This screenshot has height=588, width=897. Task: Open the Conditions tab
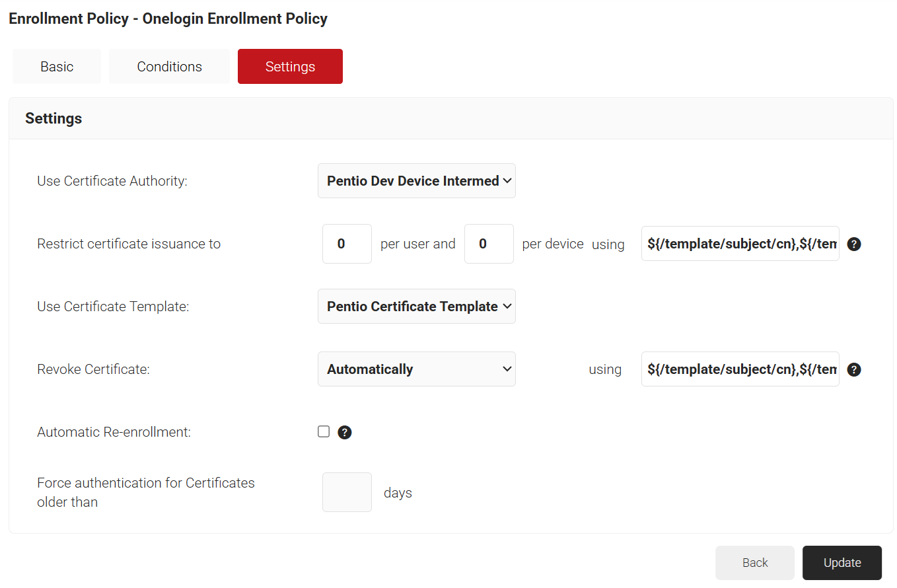[169, 67]
